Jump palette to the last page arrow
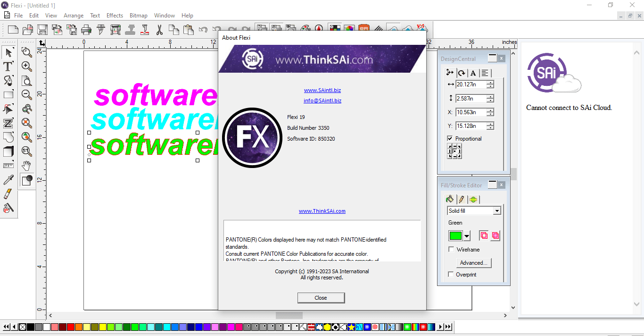The width and height of the screenshot is (644, 336). click(448, 327)
